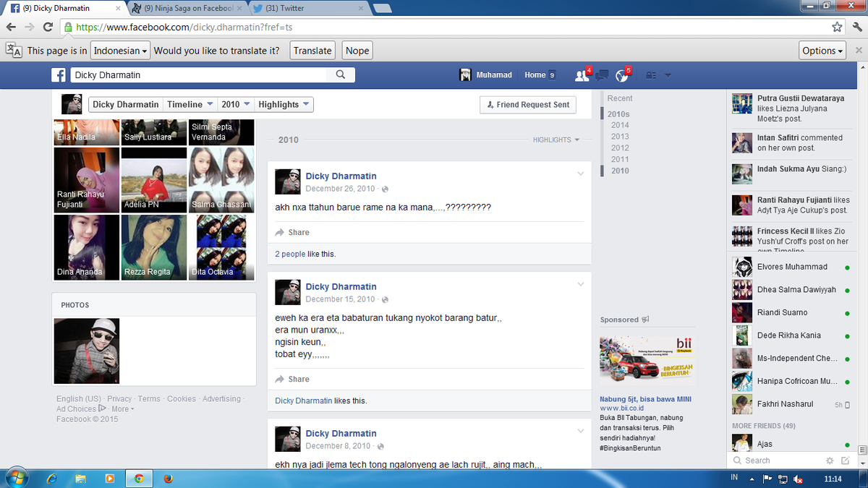Open Chrome menu hamburger icon
This screenshot has width=868, height=488.
856,27
